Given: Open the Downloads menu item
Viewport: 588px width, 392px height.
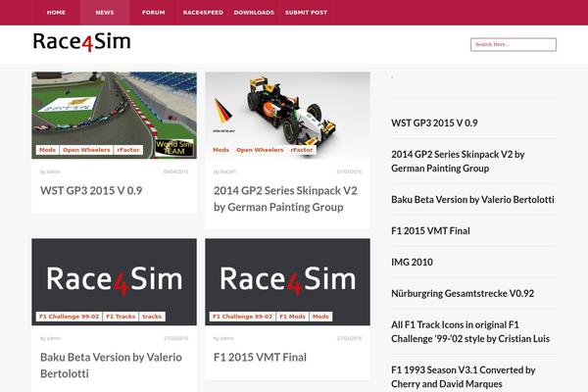Looking at the screenshot, I should point(254,13).
